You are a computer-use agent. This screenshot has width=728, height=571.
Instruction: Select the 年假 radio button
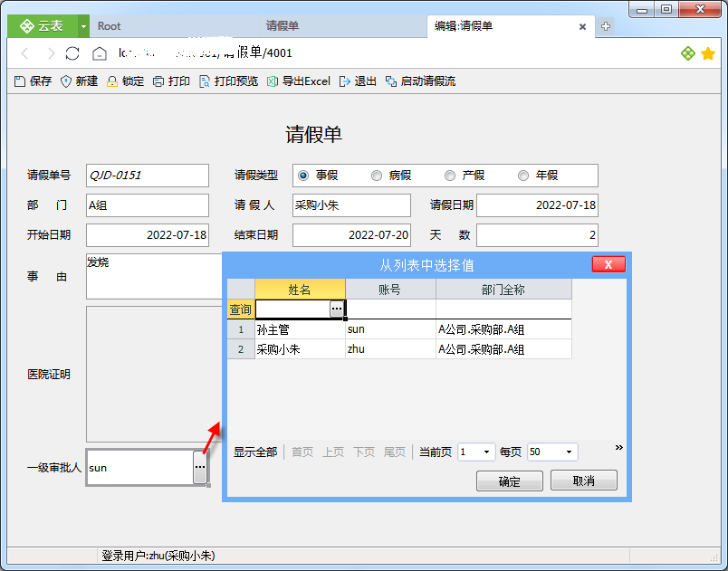(523, 176)
